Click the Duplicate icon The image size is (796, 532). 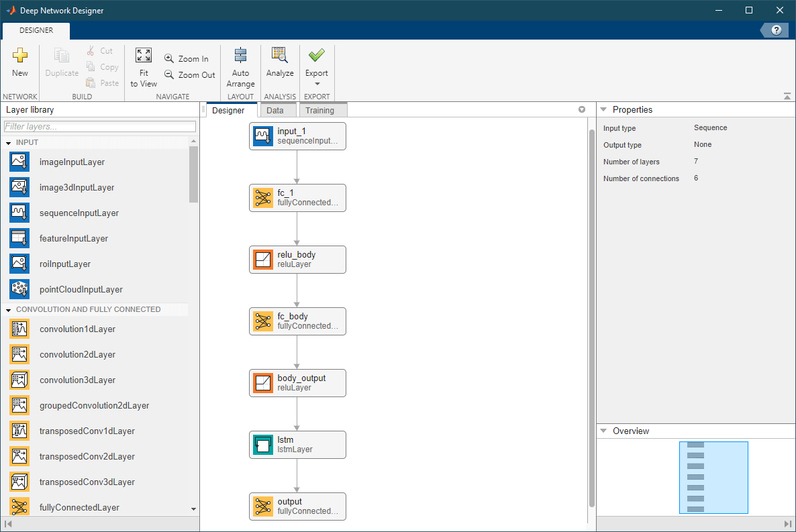(62, 56)
